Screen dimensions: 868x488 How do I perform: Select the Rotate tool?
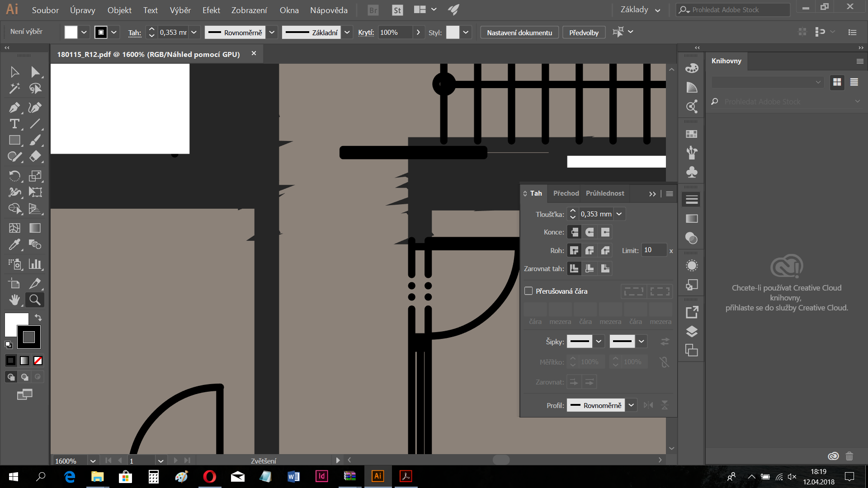point(14,176)
